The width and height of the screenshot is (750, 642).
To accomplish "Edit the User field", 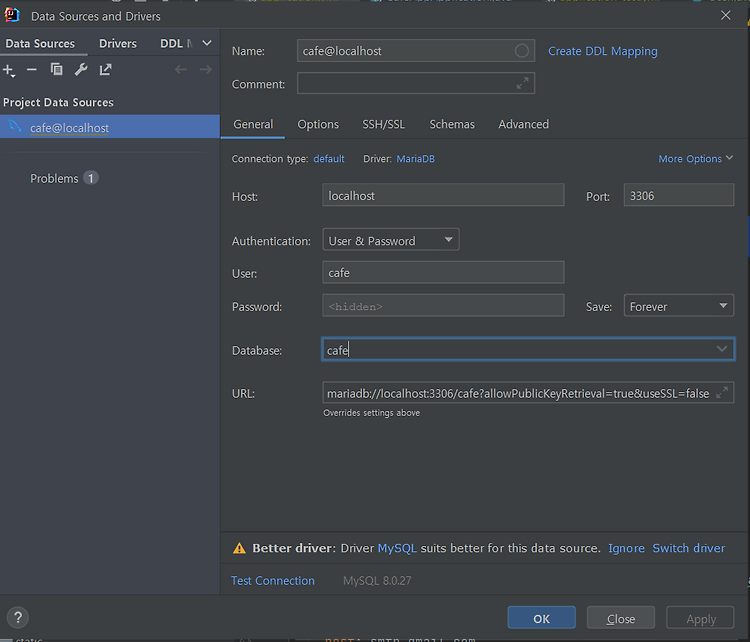I will click(x=443, y=272).
